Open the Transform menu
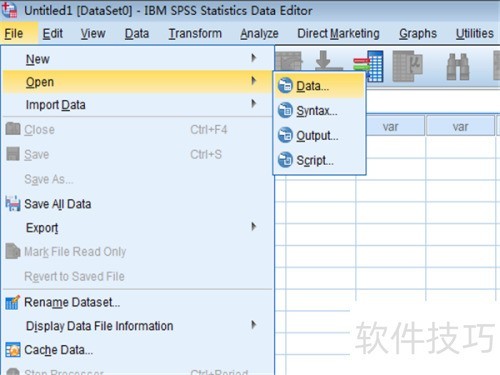This screenshot has height=375, width=500. click(195, 33)
